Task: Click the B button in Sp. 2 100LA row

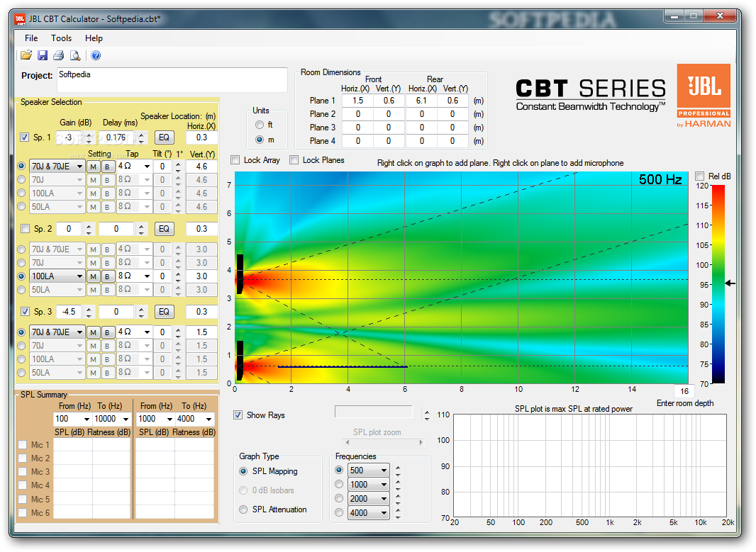Action: (108, 276)
